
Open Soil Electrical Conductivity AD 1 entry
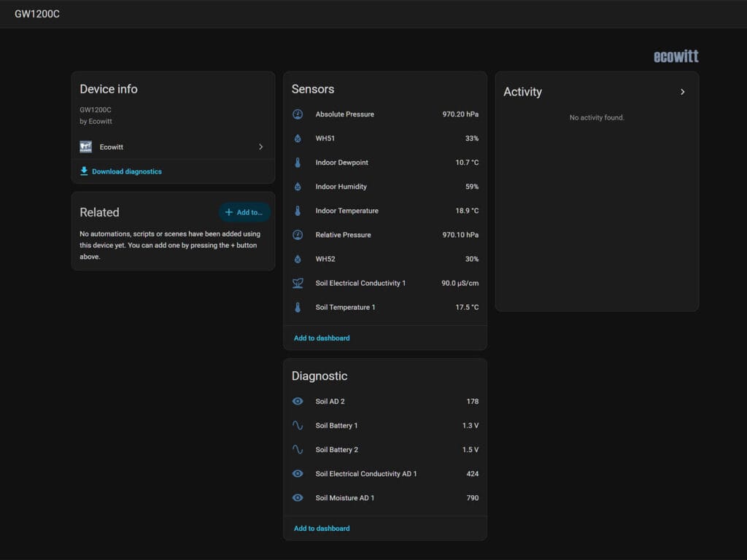pos(385,474)
